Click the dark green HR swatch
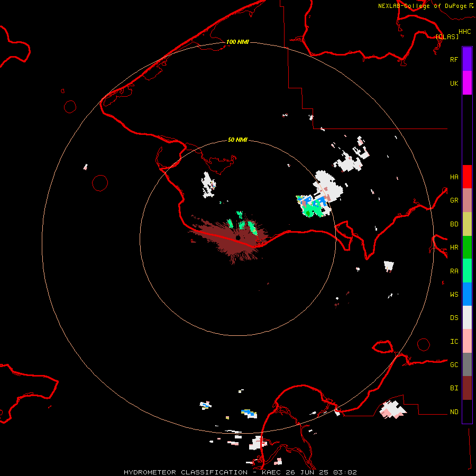476x476 pixels. pos(467,247)
